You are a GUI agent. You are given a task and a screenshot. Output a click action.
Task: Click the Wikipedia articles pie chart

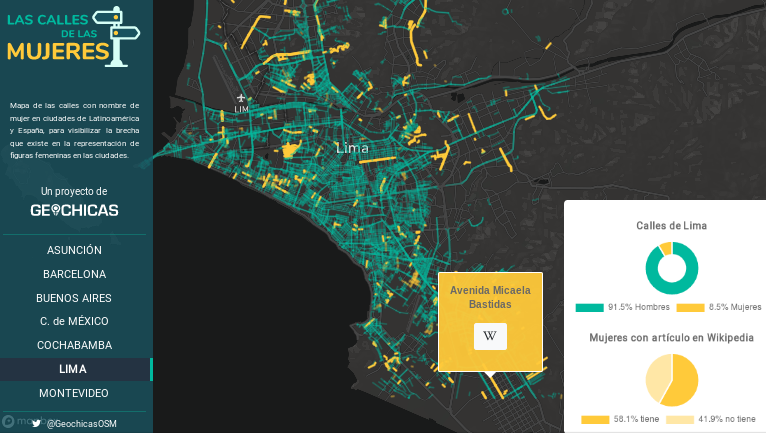671,381
